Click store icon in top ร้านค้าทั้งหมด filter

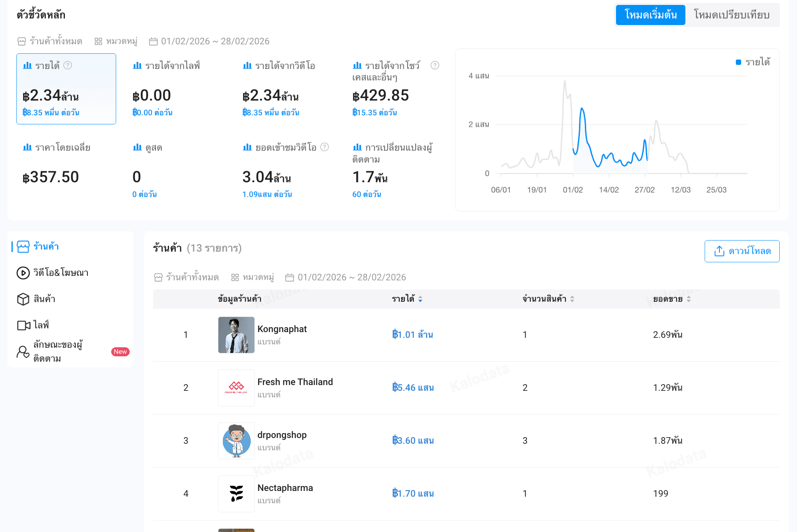tap(22, 41)
